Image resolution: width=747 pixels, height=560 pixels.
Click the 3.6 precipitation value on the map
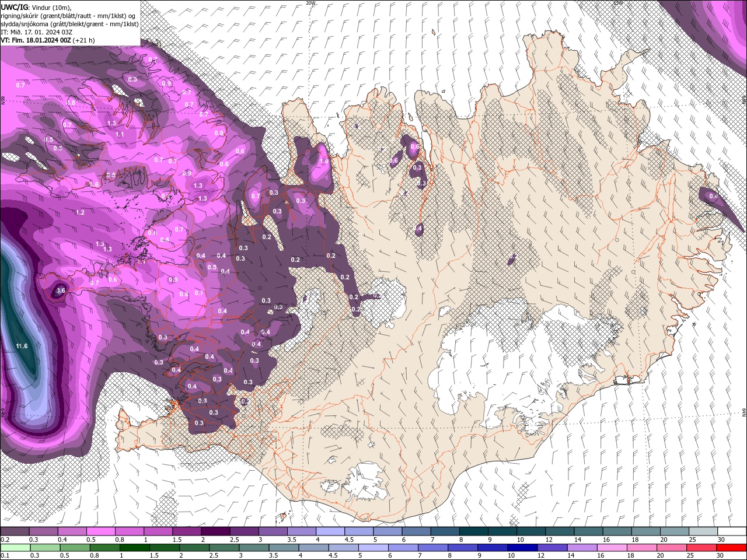(61, 290)
